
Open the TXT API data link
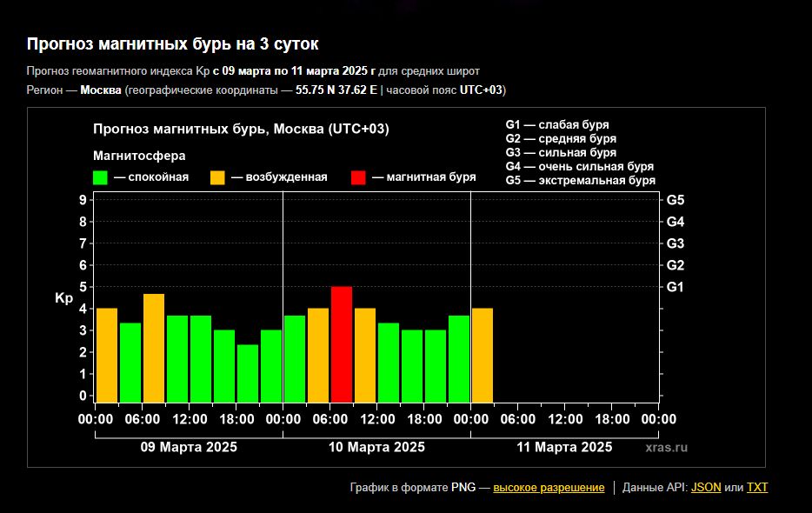click(757, 488)
